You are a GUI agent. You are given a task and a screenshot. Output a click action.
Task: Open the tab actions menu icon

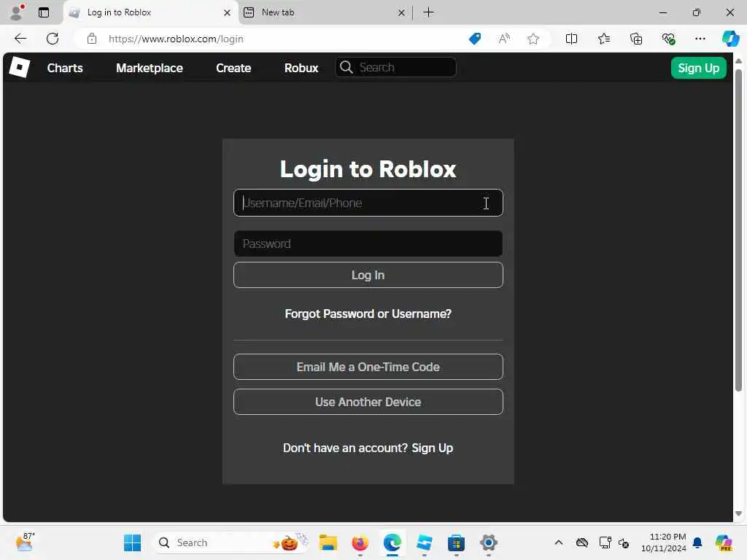click(44, 12)
